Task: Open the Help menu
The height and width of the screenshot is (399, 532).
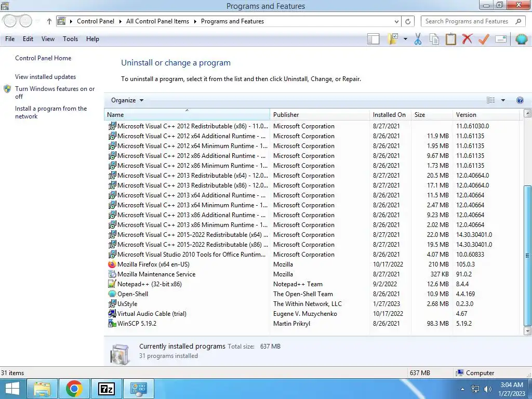Action: coord(92,39)
